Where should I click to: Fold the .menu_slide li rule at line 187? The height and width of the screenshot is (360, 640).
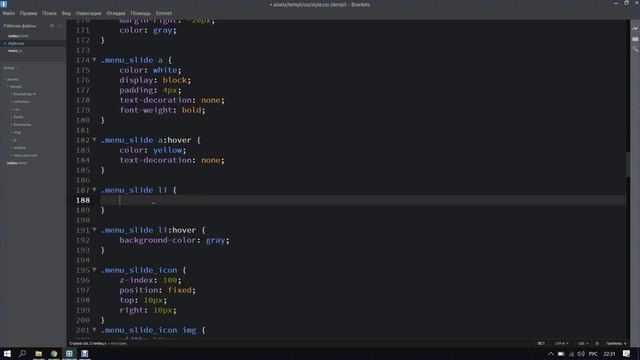(x=94, y=190)
